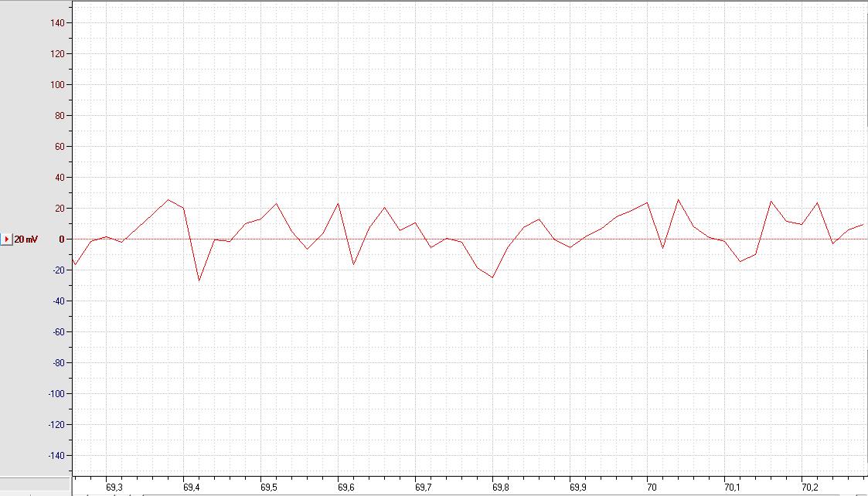This screenshot has height=496, width=868.
Task: Click the 60 label on voltage axis
Action: (x=60, y=147)
